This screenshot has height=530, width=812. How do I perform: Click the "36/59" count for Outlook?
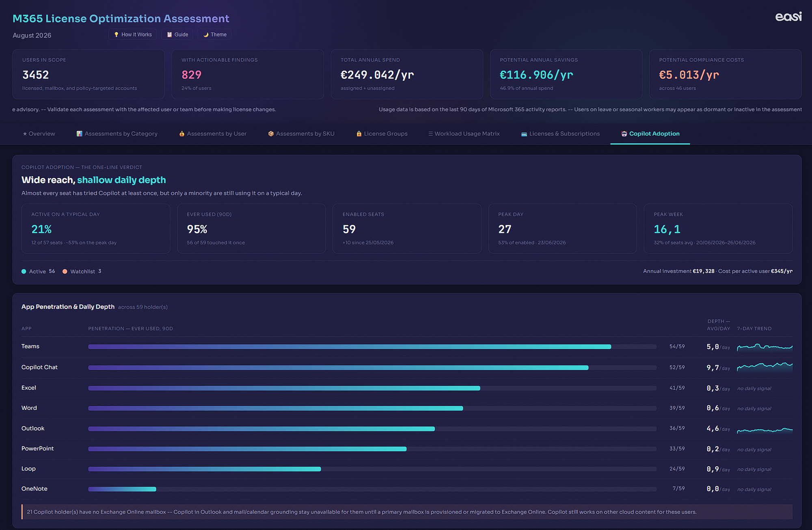click(x=677, y=428)
